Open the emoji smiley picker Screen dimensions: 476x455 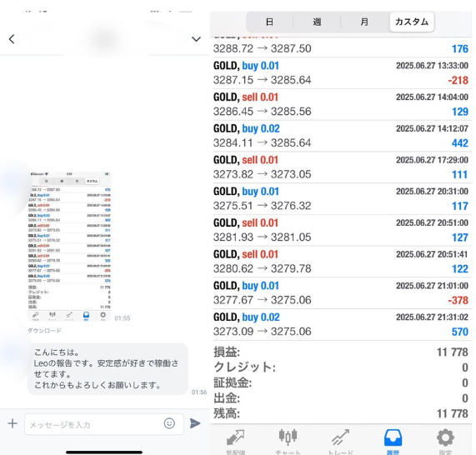[169, 423]
